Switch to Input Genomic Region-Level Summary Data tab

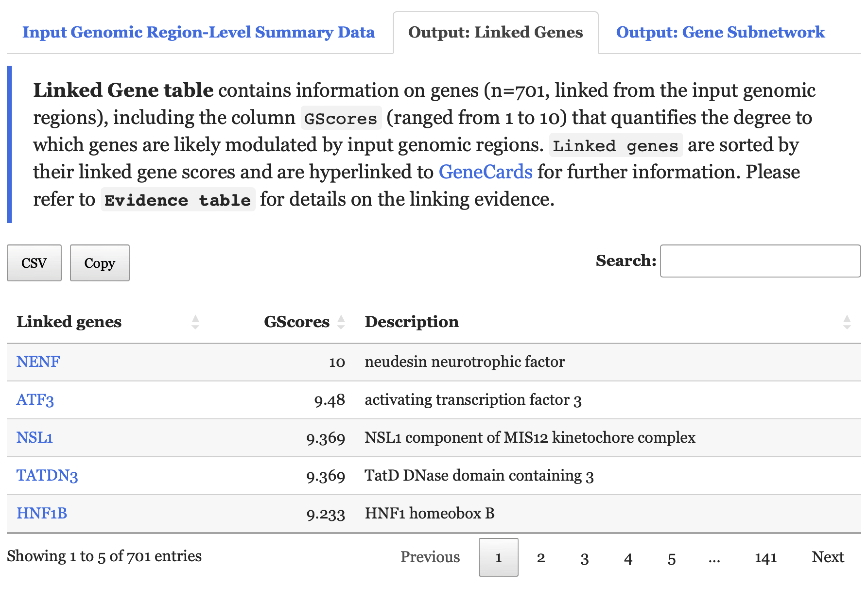[x=198, y=33]
